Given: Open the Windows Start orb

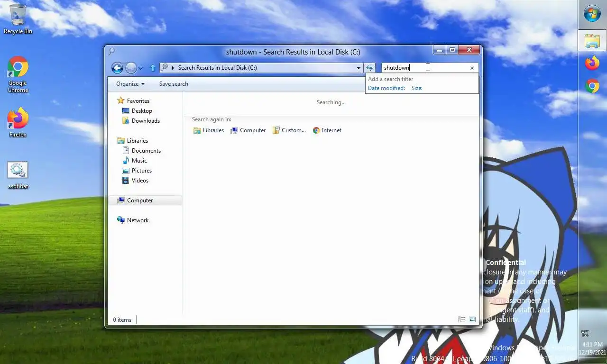Looking at the screenshot, I should click(x=592, y=14).
